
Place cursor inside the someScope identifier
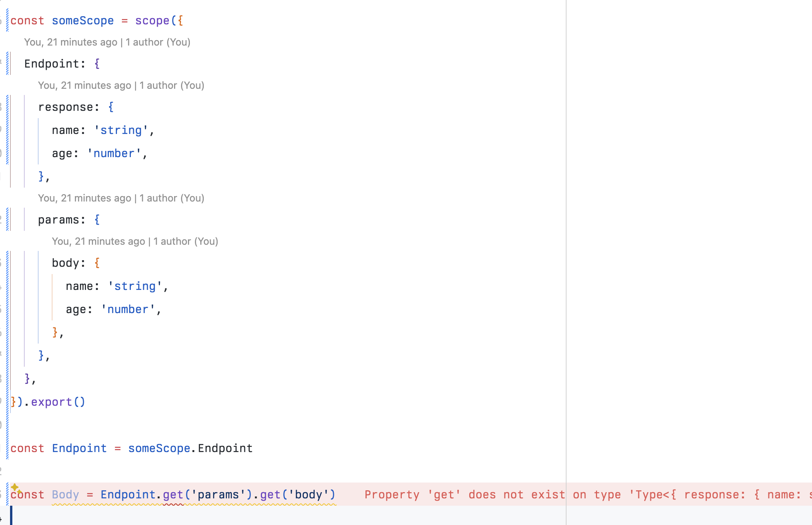(x=83, y=20)
